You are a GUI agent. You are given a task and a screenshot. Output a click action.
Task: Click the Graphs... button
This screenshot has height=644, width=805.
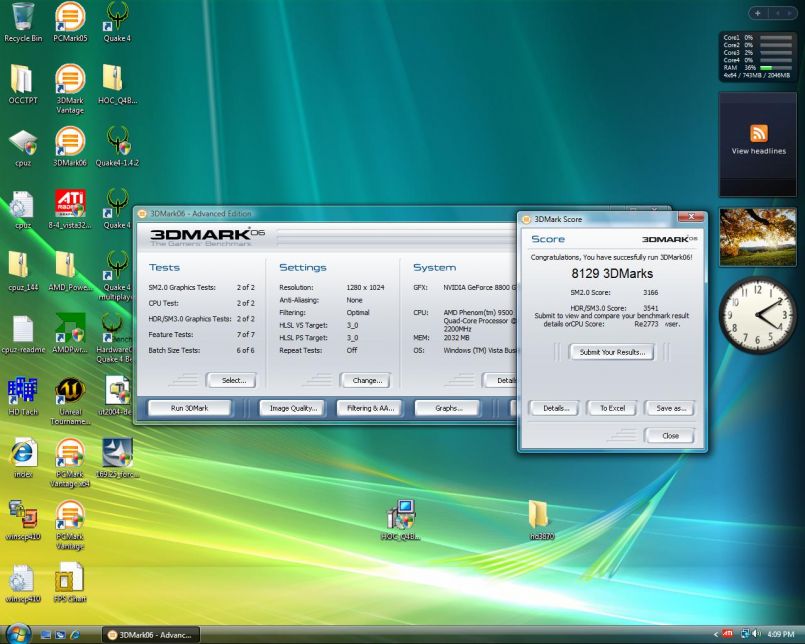pos(448,408)
